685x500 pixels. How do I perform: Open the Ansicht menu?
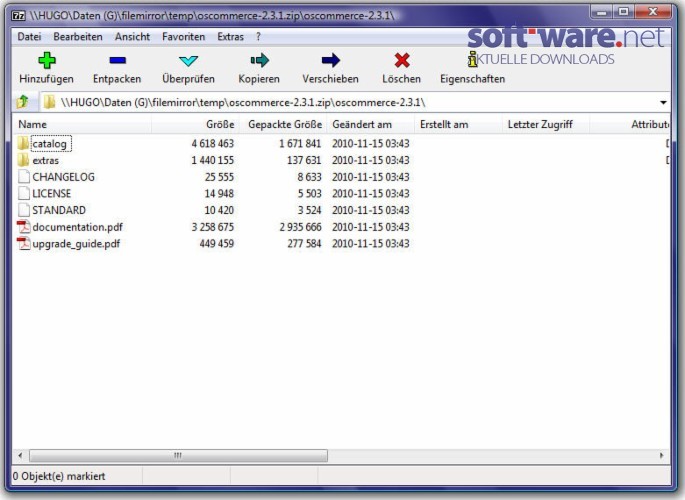click(x=132, y=37)
